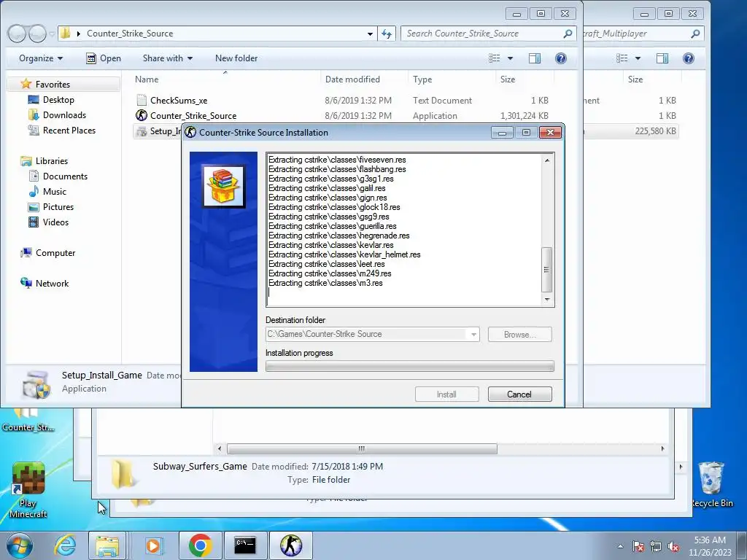This screenshot has height=560, width=747.
Task: Show hidden system tray icons arrow
Action: point(620,546)
